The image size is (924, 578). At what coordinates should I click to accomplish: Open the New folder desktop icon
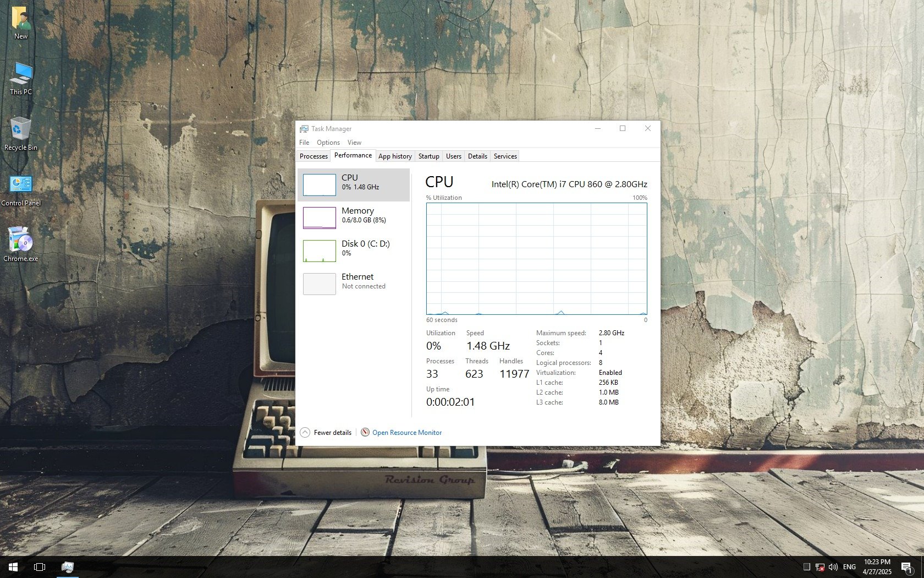(x=21, y=23)
